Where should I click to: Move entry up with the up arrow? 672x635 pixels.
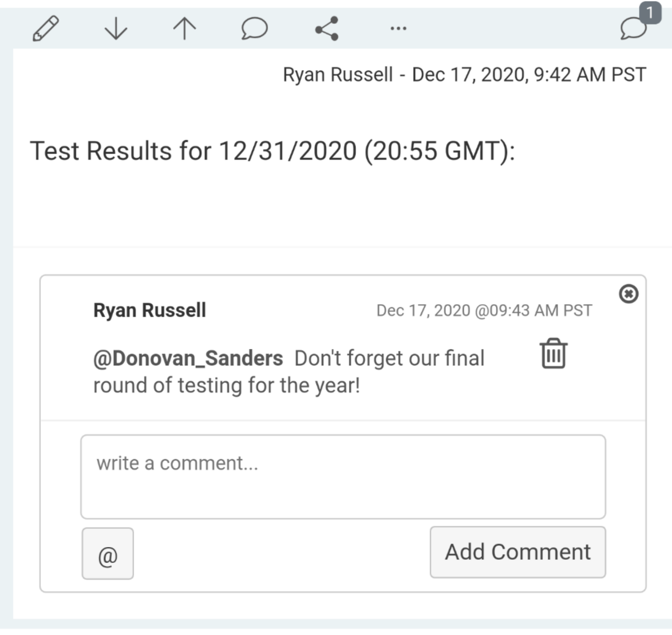point(184,28)
